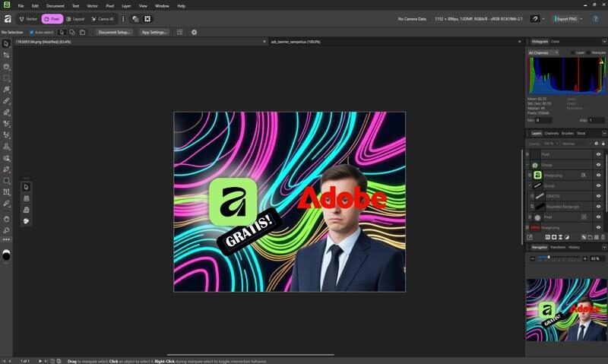Image resolution: width=608 pixels, height=364 pixels.
Task: Open the File menu
Action: (x=21, y=6)
